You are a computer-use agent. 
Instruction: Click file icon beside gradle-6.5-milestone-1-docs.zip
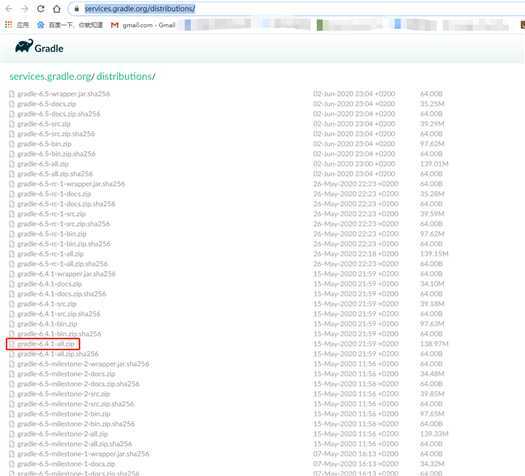coord(12,464)
